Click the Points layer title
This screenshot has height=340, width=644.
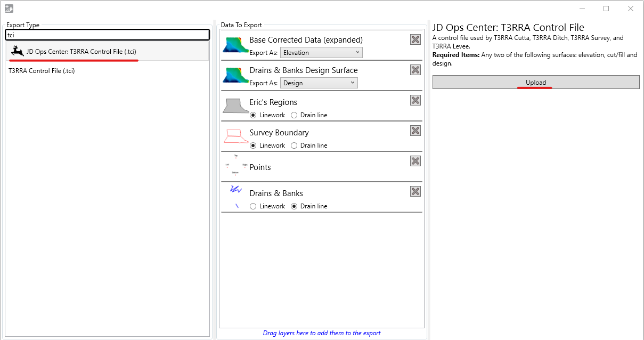click(260, 167)
